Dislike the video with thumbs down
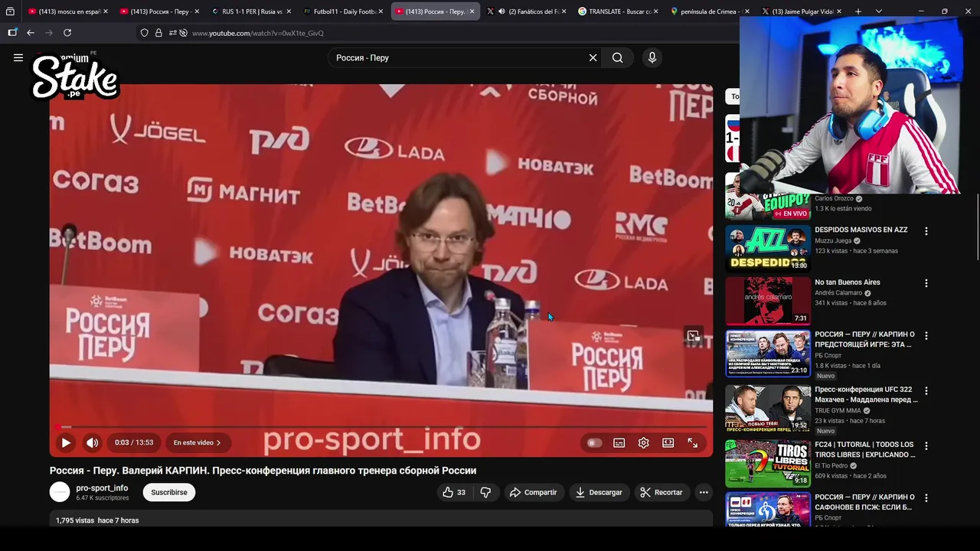The height and width of the screenshot is (551, 980). [485, 492]
